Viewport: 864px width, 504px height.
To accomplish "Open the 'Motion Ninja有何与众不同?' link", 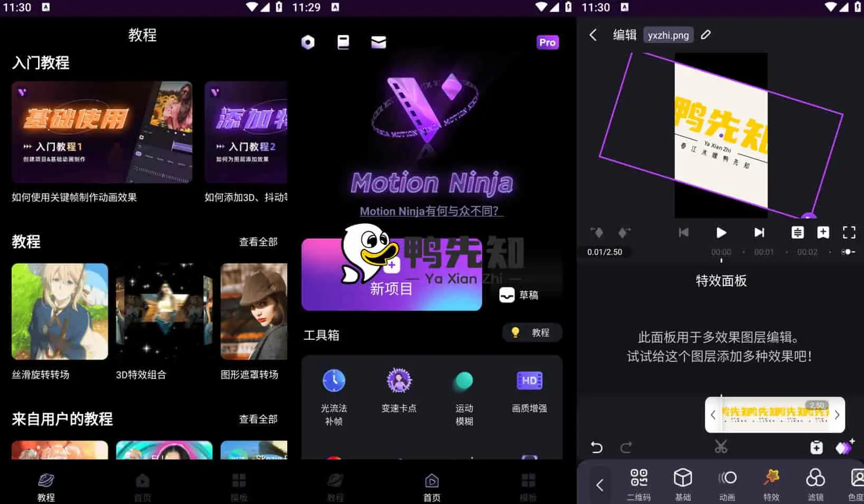I will pyautogui.click(x=431, y=211).
